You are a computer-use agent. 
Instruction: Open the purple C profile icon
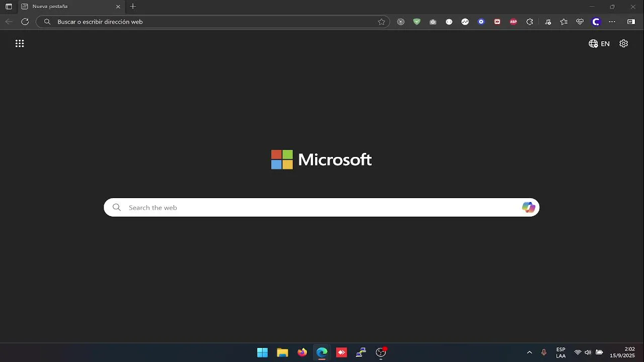pyautogui.click(x=596, y=22)
